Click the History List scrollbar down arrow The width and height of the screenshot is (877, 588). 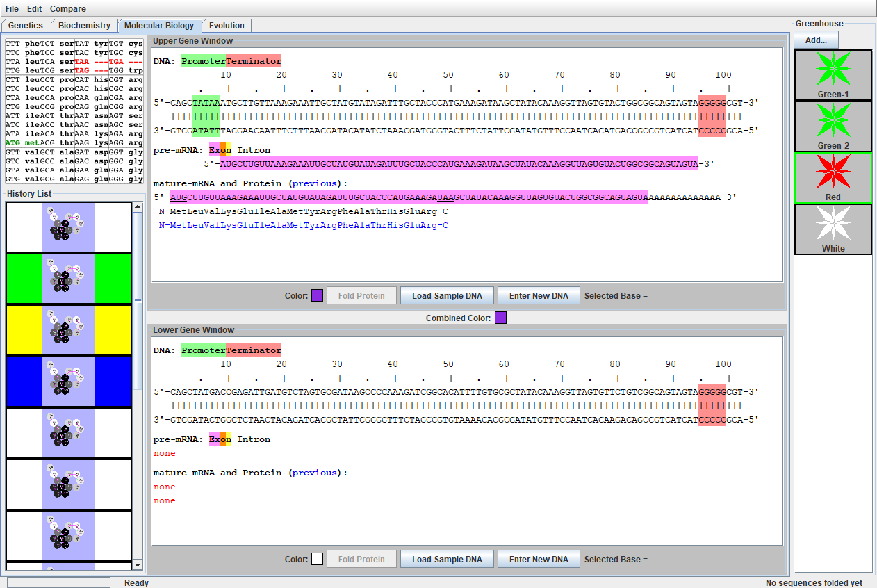[137, 565]
